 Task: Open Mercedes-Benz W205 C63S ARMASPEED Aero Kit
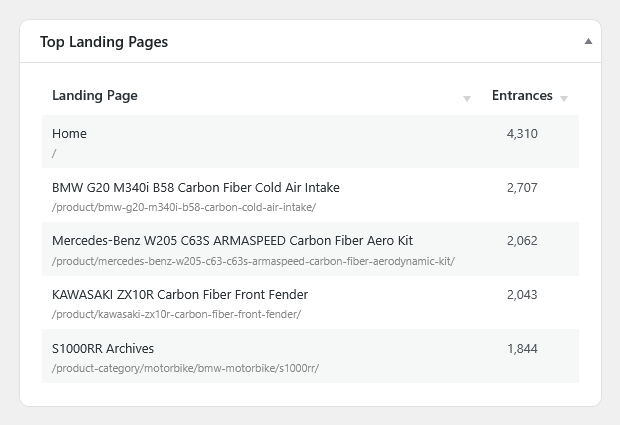232,241
